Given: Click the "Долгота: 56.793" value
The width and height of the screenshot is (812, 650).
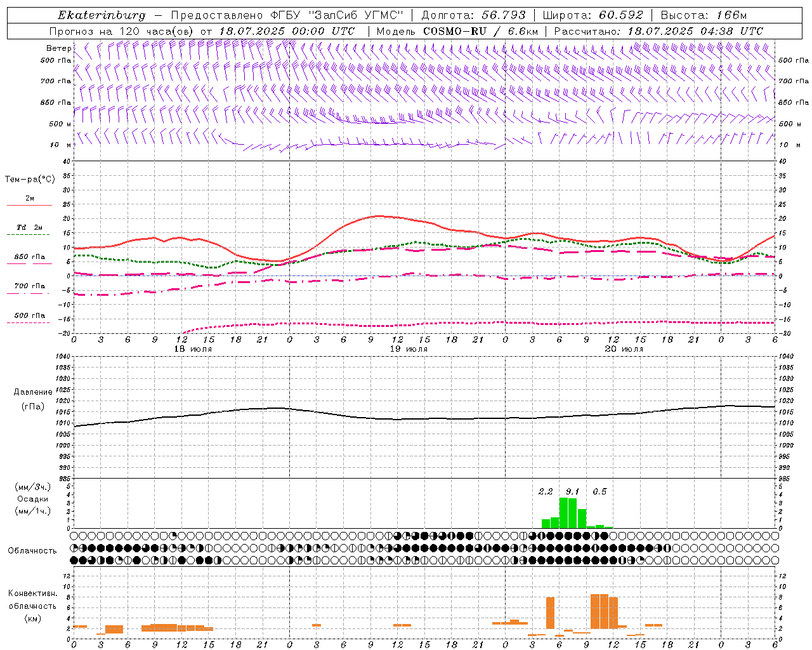Looking at the screenshot, I should [474, 15].
